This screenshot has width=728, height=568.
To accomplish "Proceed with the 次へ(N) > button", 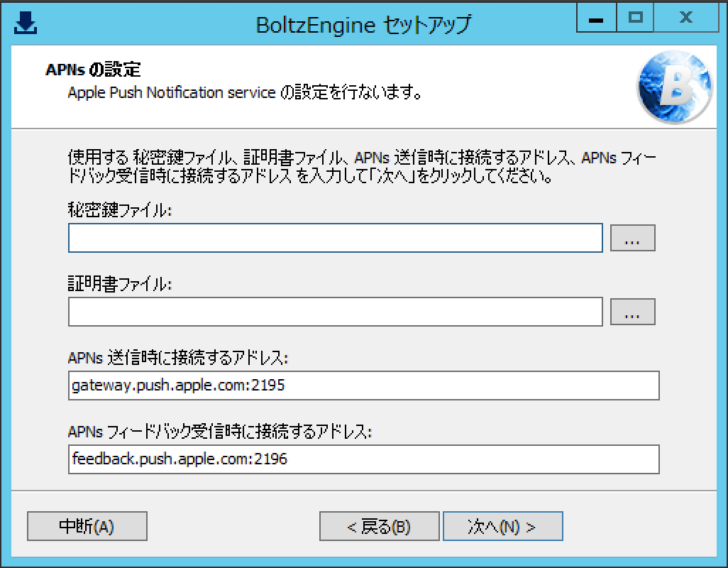I will point(503,526).
